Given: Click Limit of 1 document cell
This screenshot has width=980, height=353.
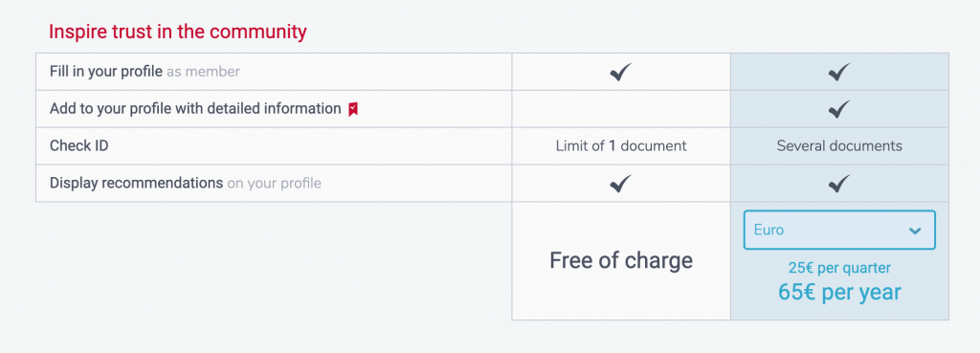Looking at the screenshot, I should tap(620, 146).
